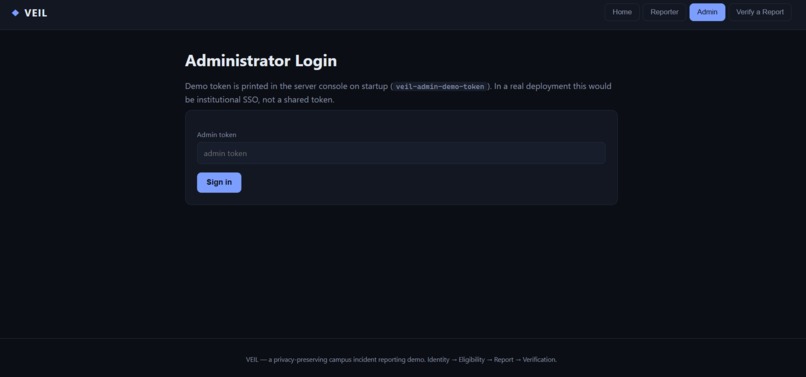The width and height of the screenshot is (806, 377).
Task: Open the VEIL brand name link
Action: (35, 13)
